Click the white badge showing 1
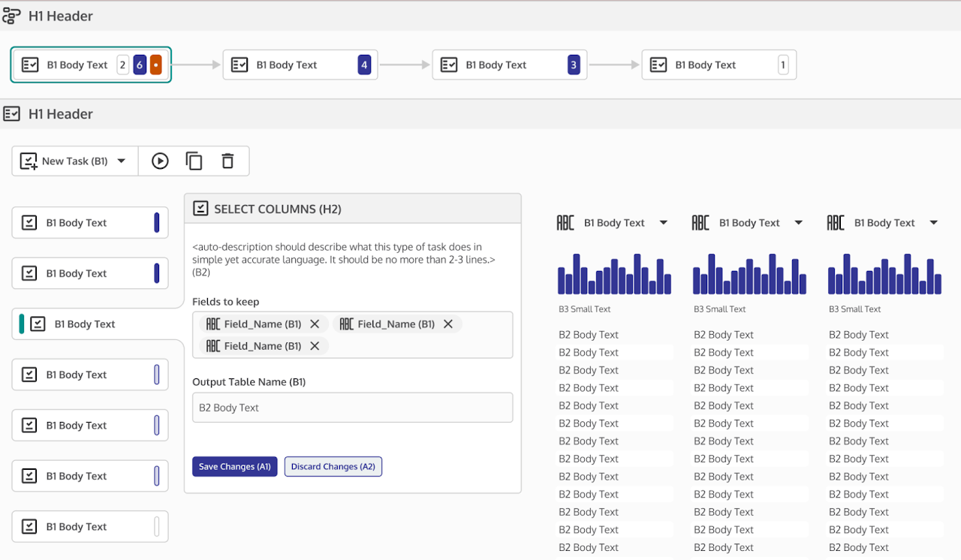This screenshot has height=560, width=961. point(783,65)
